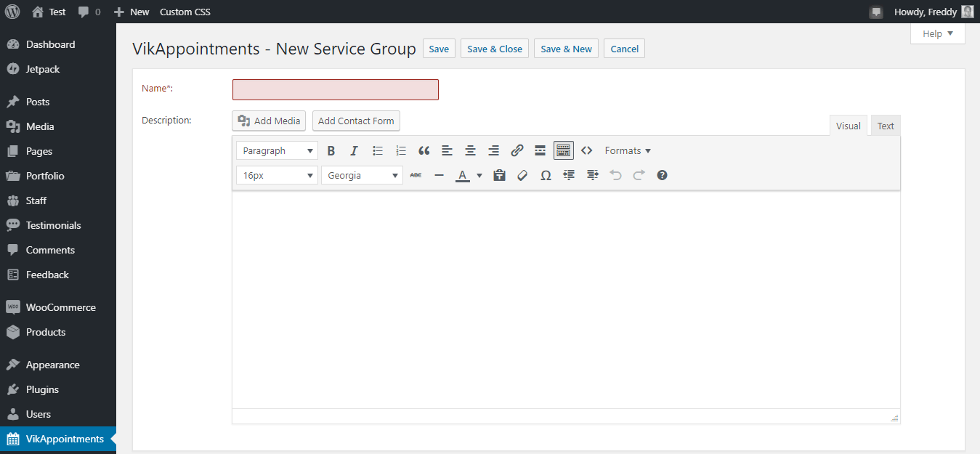Open Products in sidebar
The image size is (980, 454).
pos(58,332)
